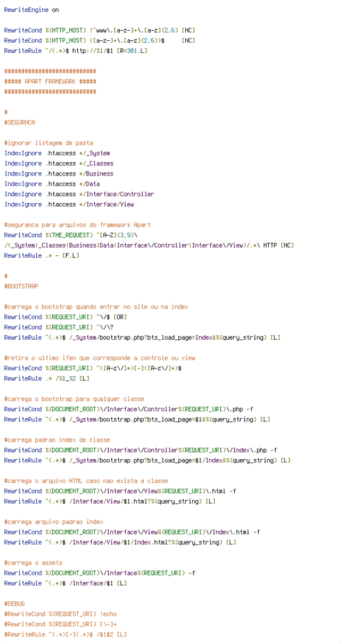Screen dimensions: 341x644
Task: Click the RewriteRule .* - [F,L] line
Action: click(x=42, y=255)
